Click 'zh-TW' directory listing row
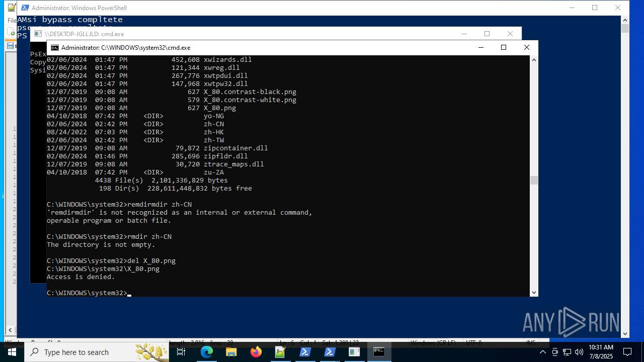 135,140
